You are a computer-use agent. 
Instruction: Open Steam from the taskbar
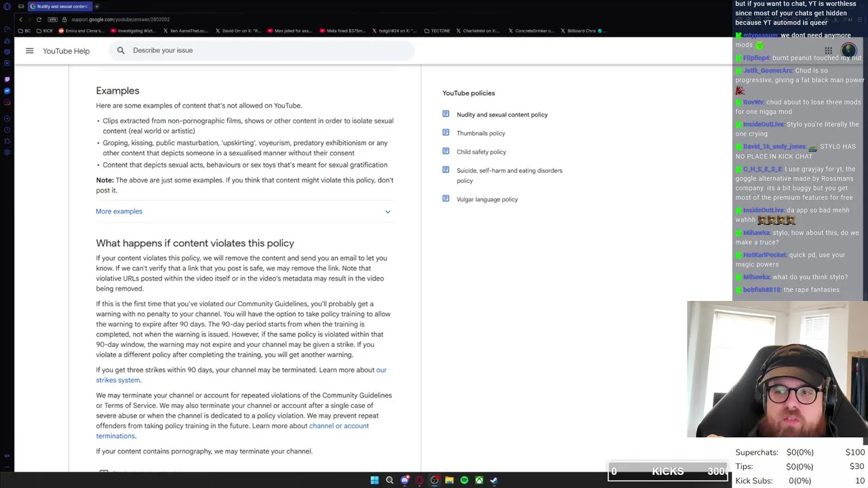point(494,480)
